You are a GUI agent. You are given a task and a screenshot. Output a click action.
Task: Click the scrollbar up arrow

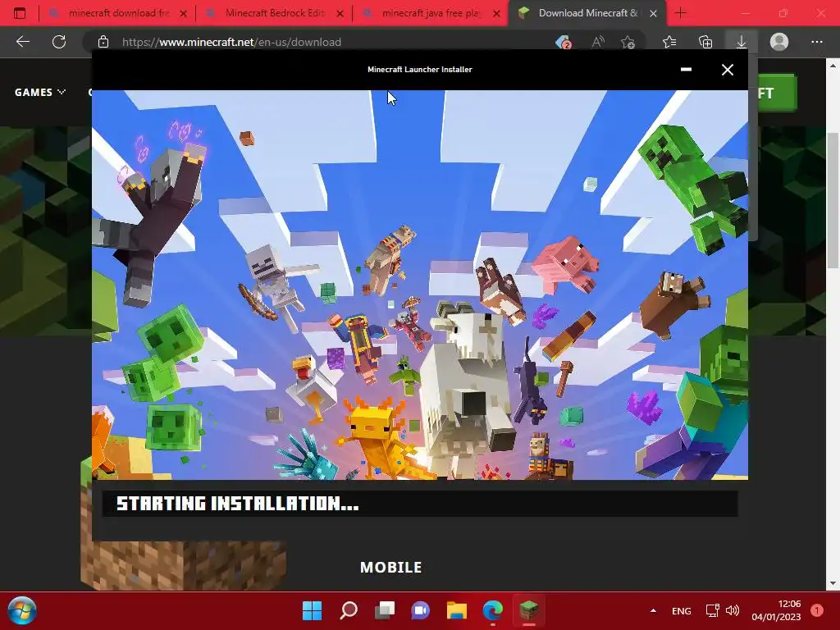click(x=833, y=66)
